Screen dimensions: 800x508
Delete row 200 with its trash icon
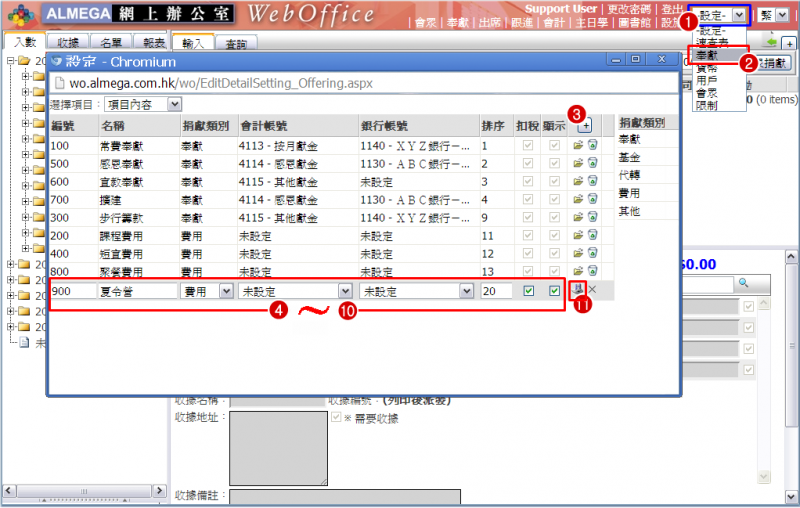click(x=592, y=235)
